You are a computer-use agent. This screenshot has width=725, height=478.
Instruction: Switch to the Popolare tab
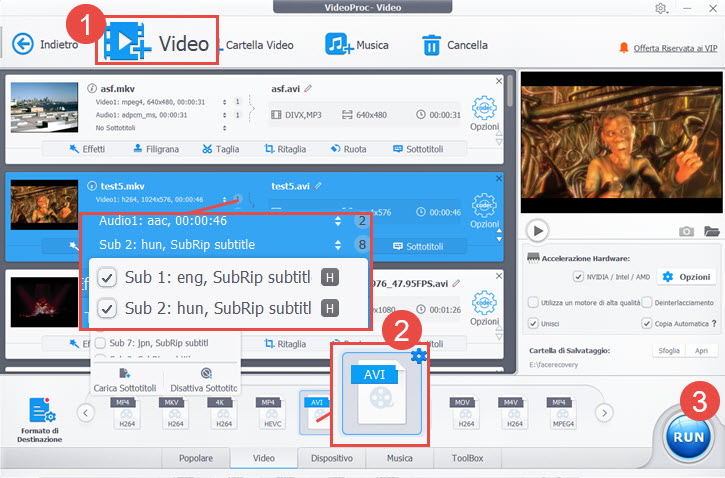[x=196, y=458]
